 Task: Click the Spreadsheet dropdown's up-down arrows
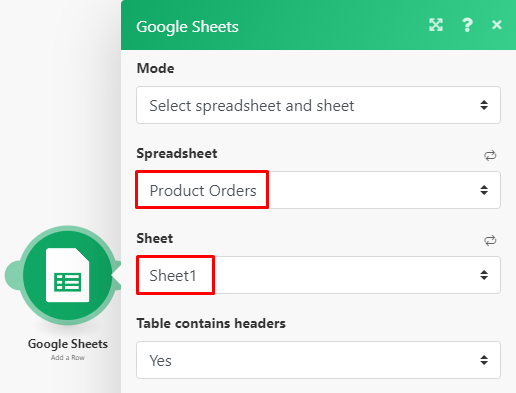484,190
